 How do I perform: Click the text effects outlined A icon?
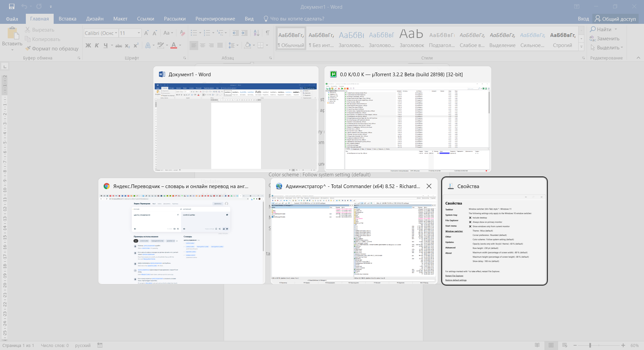click(x=148, y=45)
